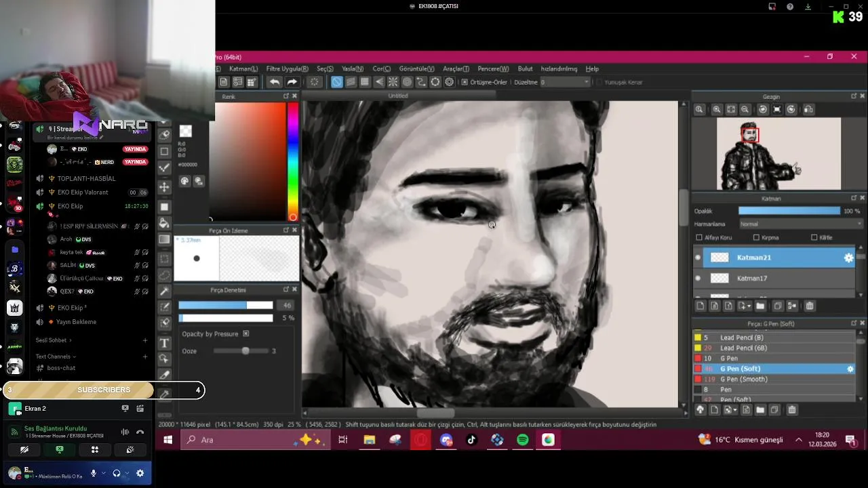Select the Text tool
868x488 pixels.
164,342
